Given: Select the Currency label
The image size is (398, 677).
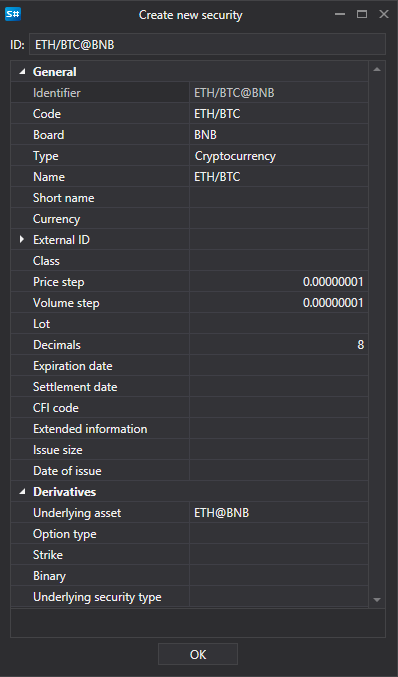Looking at the screenshot, I should (57, 219).
